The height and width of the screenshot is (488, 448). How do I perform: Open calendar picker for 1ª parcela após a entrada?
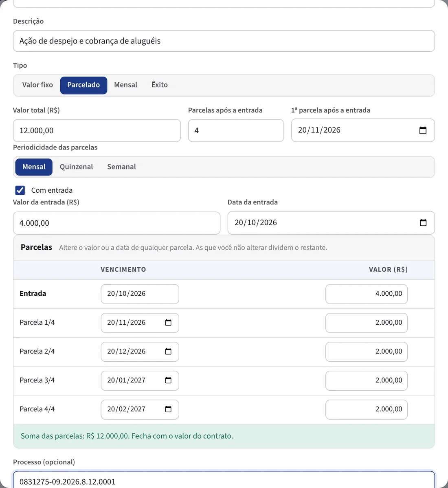423,130
